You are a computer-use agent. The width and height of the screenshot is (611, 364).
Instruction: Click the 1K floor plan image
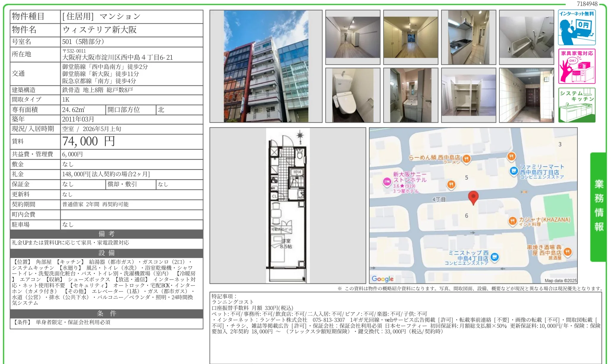(287, 206)
